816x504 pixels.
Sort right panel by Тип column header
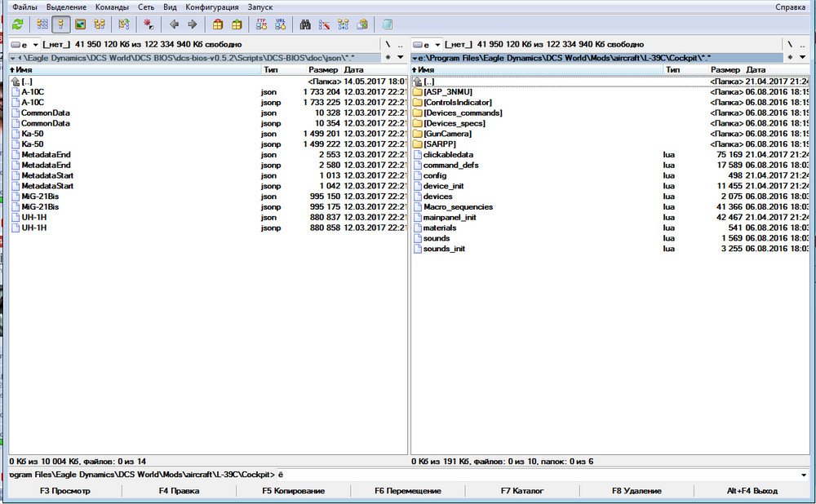click(673, 69)
